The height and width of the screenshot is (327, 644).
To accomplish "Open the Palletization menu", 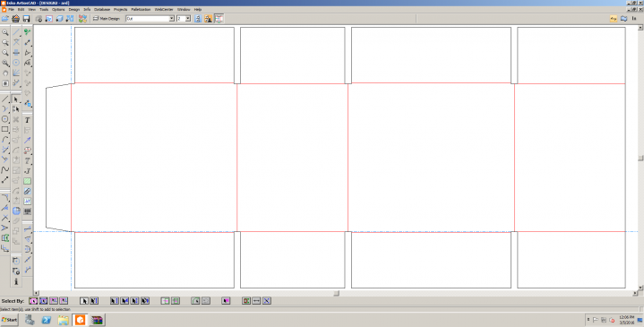I will point(141,9).
